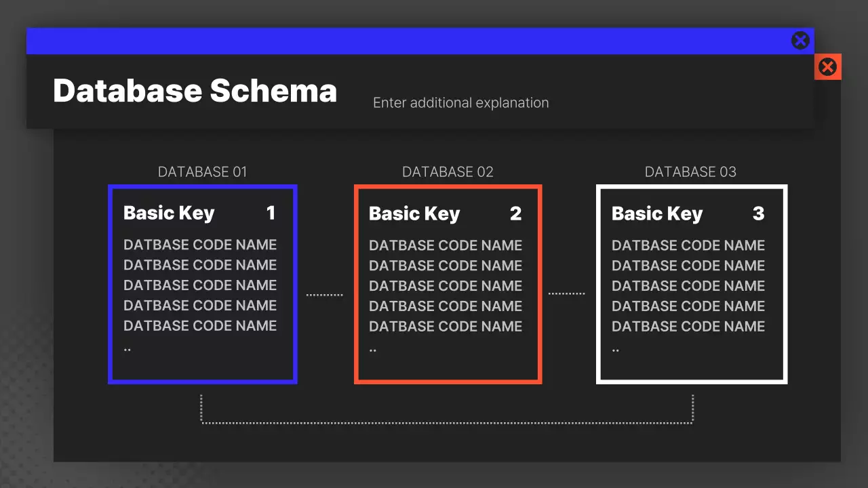This screenshot has width=868, height=488.
Task: Toggle the bottom dotted link joining the cards
Action: click(x=447, y=422)
